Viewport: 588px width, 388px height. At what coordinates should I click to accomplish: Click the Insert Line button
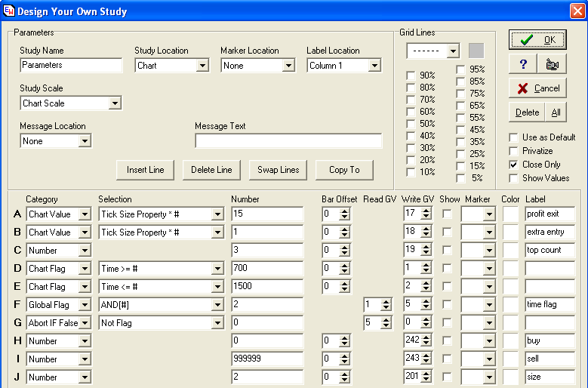click(146, 170)
